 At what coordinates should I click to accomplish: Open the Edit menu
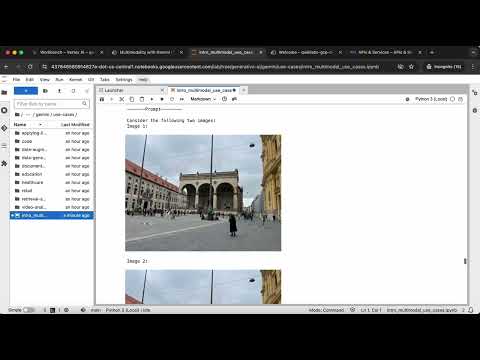(x=30, y=79)
